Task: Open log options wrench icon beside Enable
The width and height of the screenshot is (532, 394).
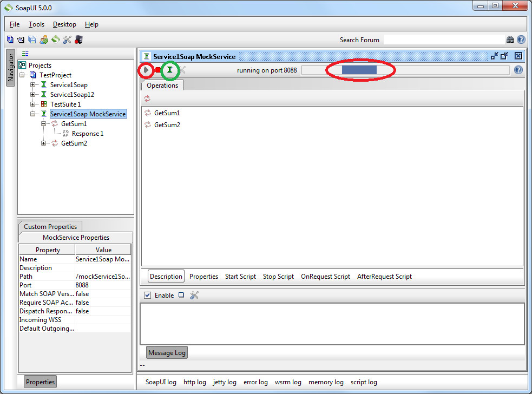Action: (194, 295)
